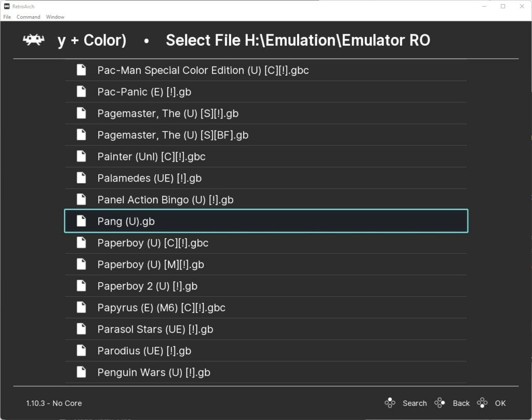This screenshot has width=532, height=420.
Task: Click the Back gamepad button icon
Action: click(x=440, y=403)
